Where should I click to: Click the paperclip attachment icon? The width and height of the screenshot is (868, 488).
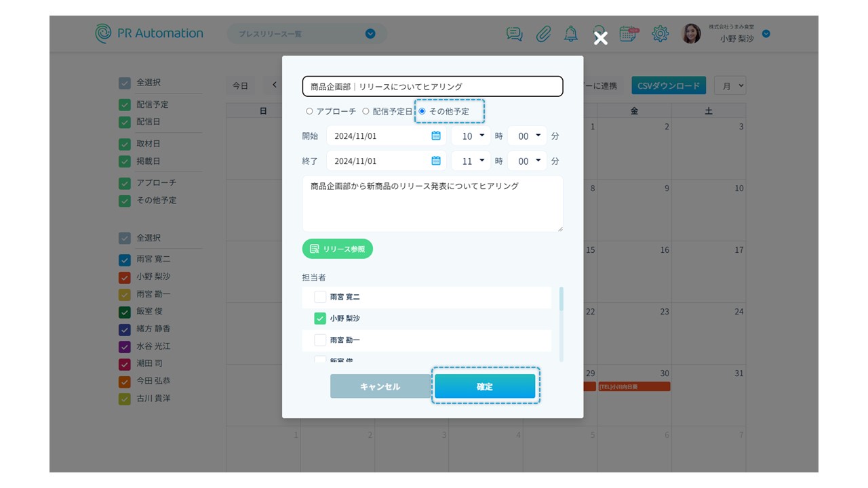[543, 34]
